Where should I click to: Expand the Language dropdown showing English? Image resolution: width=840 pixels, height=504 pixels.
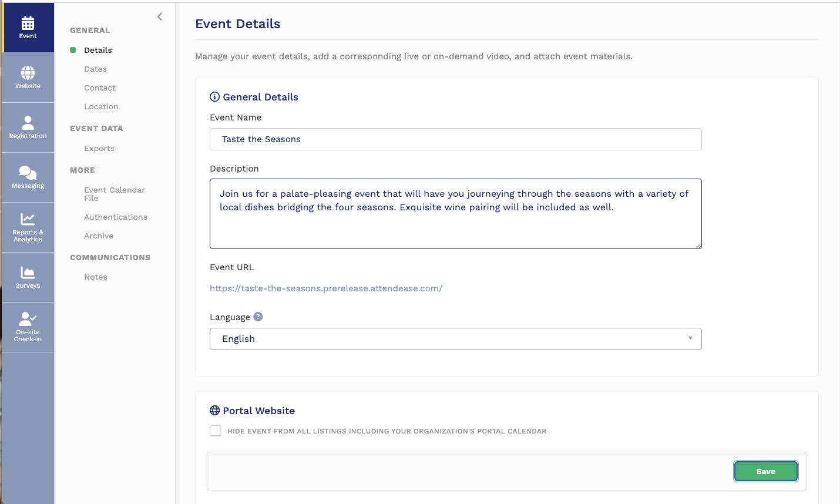[x=455, y=339]
